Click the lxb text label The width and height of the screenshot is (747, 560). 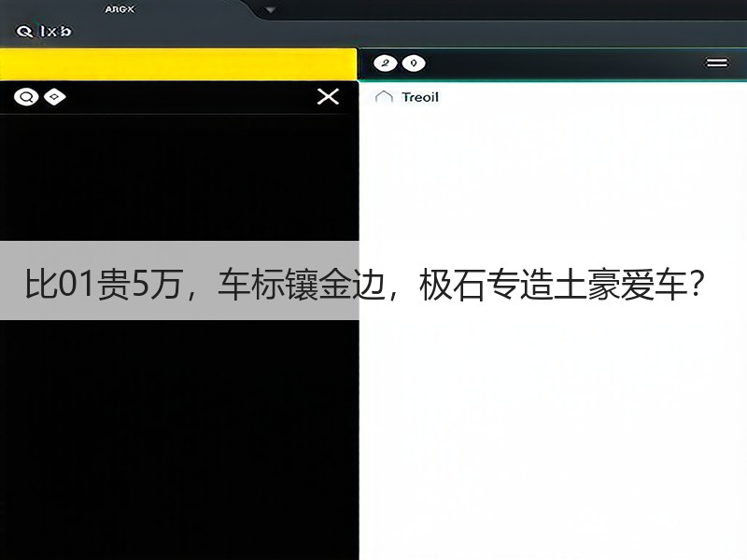pyautogui.click(x=55, y=32)
